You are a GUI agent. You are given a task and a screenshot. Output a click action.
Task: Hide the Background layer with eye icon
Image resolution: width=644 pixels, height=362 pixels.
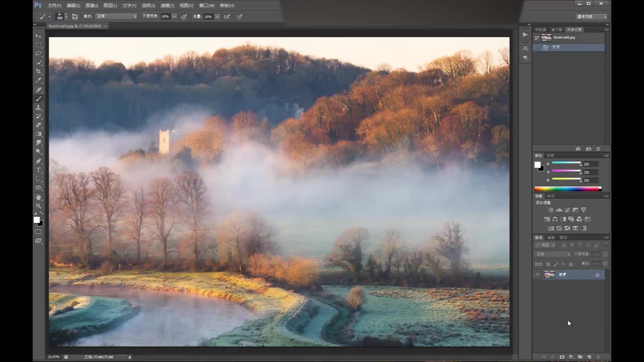538,275
